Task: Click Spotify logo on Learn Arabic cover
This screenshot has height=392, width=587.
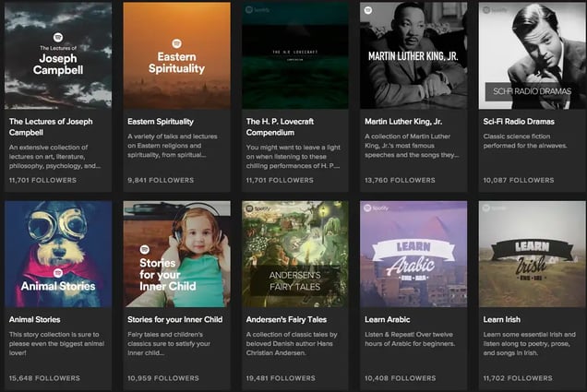Action: [x=367, y=209]
